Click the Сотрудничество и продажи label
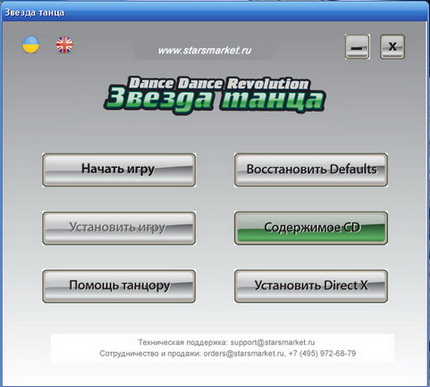The height and width of the screenshot is (387, 430). (150, 353)
